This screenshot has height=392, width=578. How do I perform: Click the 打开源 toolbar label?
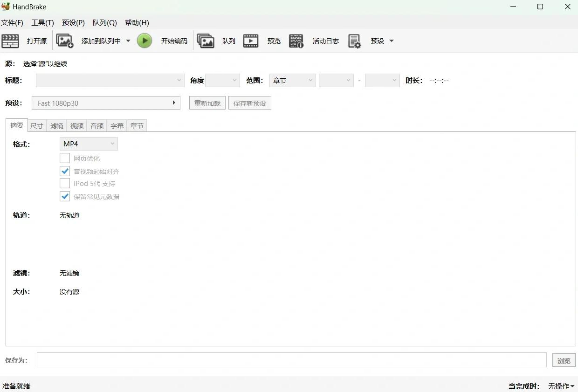(x=37, y=41)
